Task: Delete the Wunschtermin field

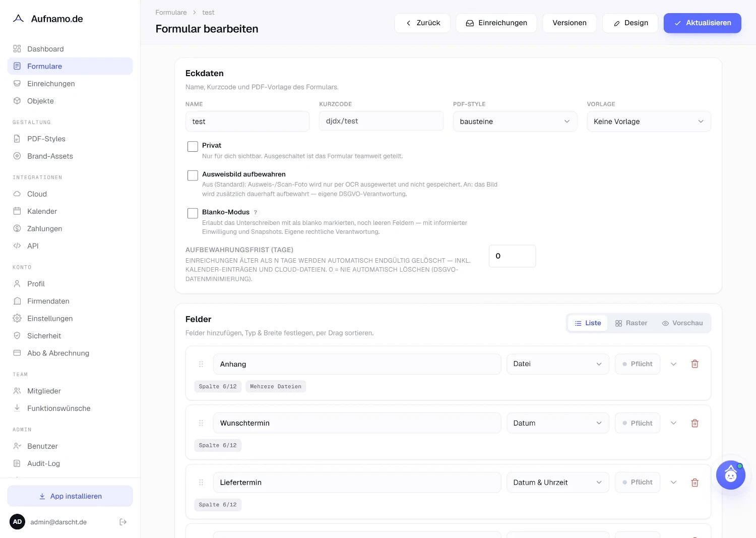Action: 695,423
